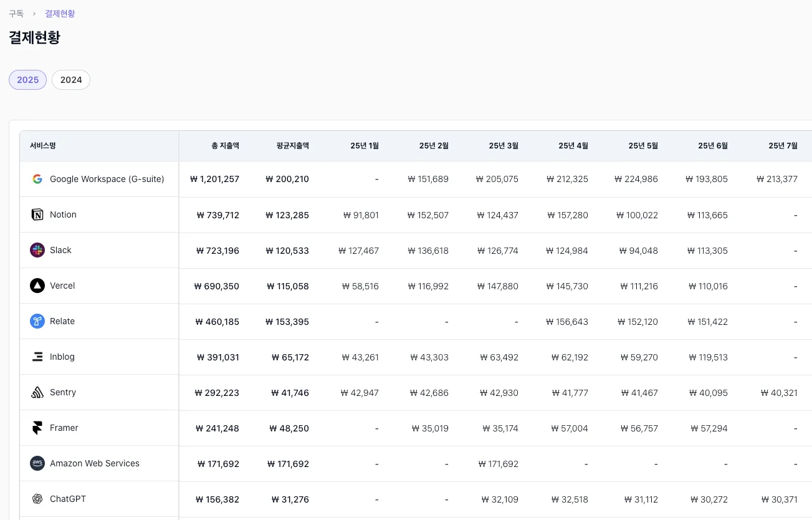Click the Slack logo icon
This screenshot has height=520, width=812.
click(37, 250)
